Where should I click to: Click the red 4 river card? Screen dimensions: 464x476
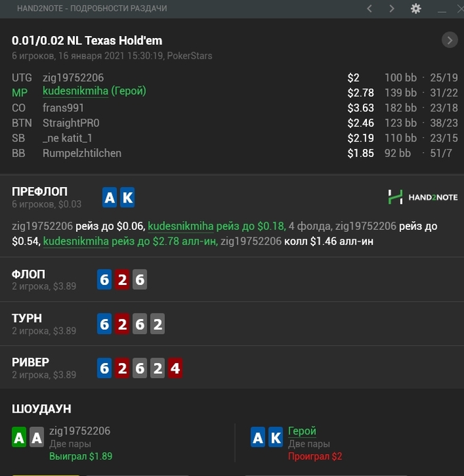(x=175, y=369)
